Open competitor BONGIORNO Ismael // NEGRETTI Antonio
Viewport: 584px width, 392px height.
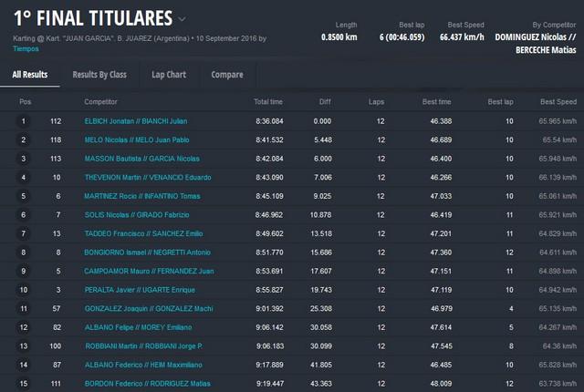coord(148,253)
